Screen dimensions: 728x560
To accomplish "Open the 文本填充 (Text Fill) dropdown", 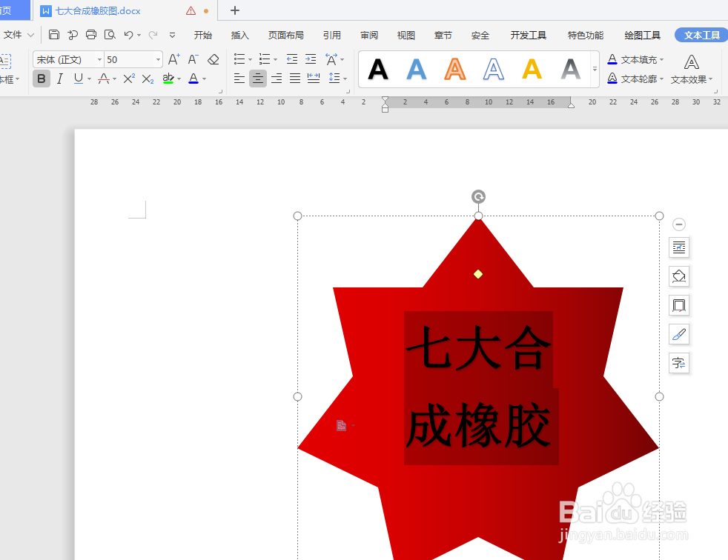I will tap(638, 59).
